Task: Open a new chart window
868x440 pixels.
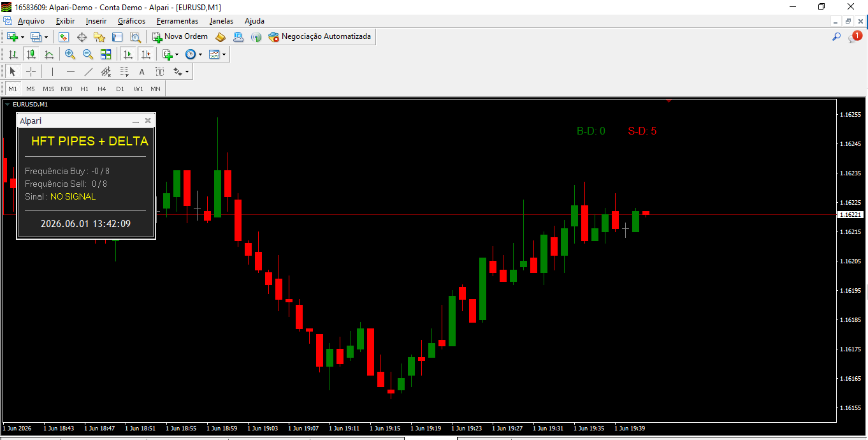Action: (12, 37)
